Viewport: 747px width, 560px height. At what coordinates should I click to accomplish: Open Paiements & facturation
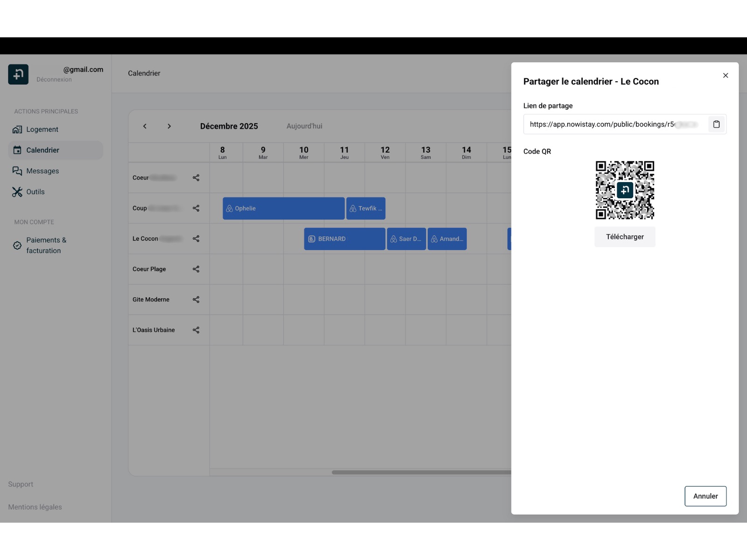(x=56, y=245)
